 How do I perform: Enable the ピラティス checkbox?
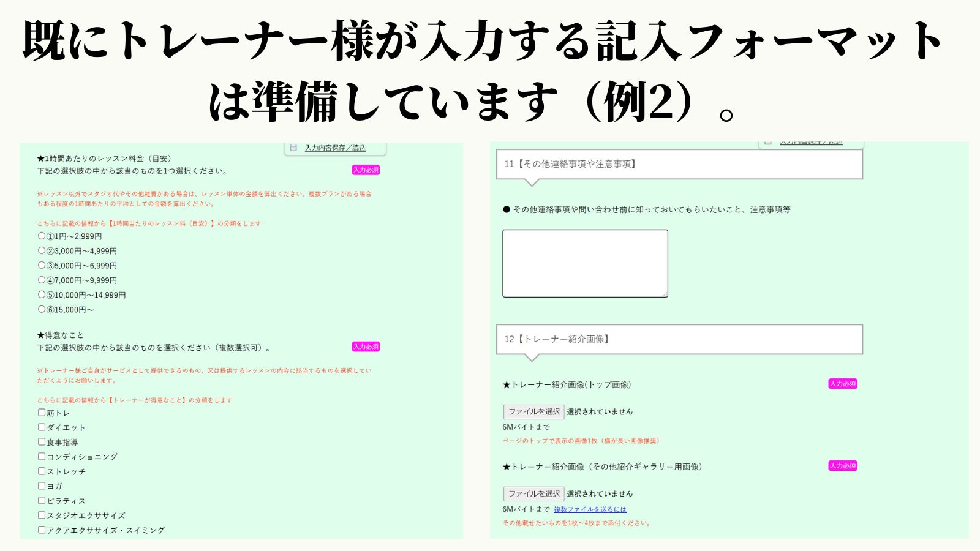[42, 501]
